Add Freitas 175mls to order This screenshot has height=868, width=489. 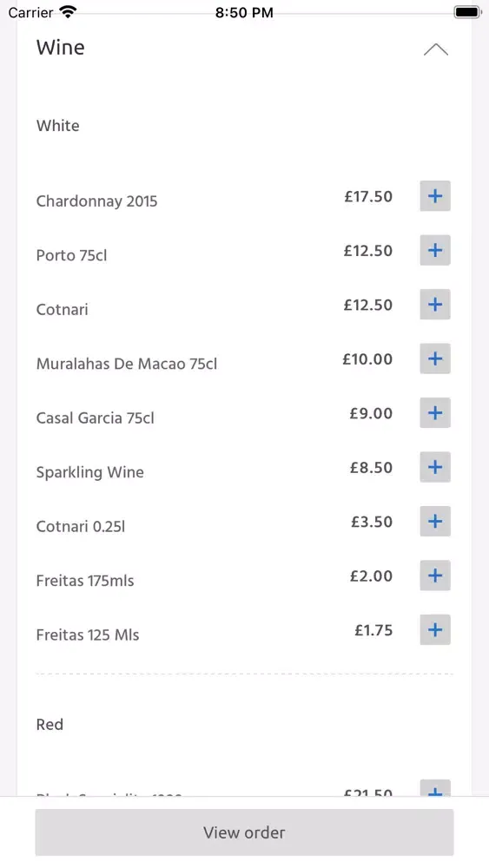pos(435,575)
